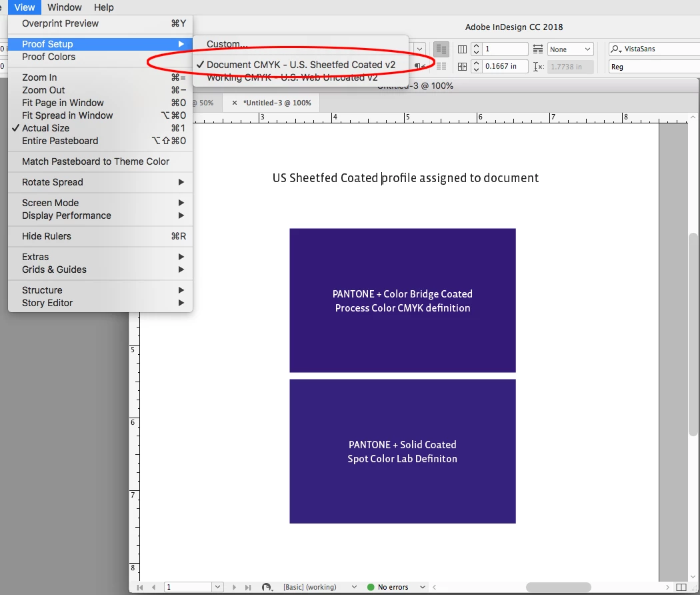Click the column gutter icon

(x=462, y=67)
